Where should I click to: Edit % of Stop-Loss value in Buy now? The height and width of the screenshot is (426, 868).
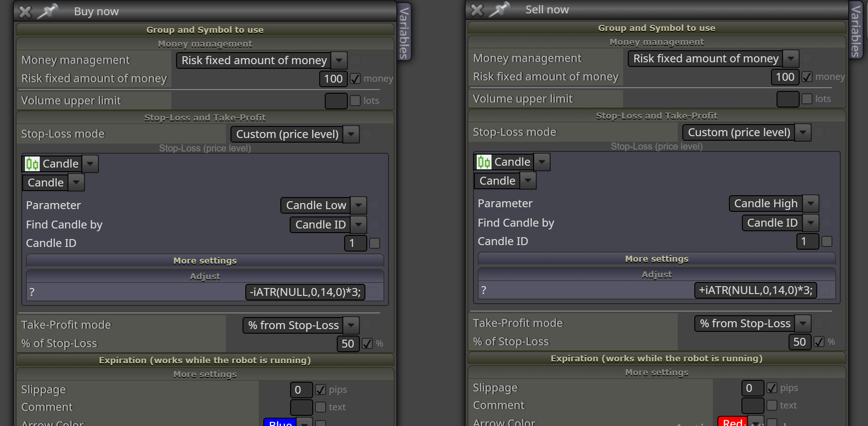(348, 344)
